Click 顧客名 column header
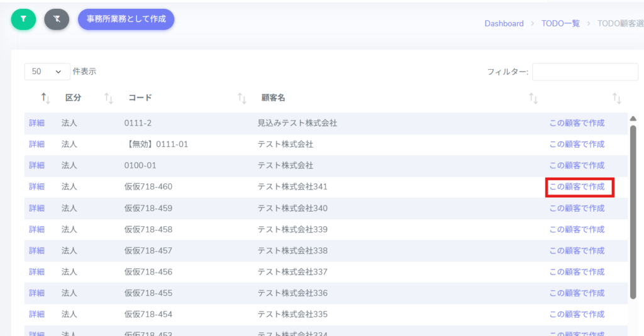644x336 pixels. 274,98
